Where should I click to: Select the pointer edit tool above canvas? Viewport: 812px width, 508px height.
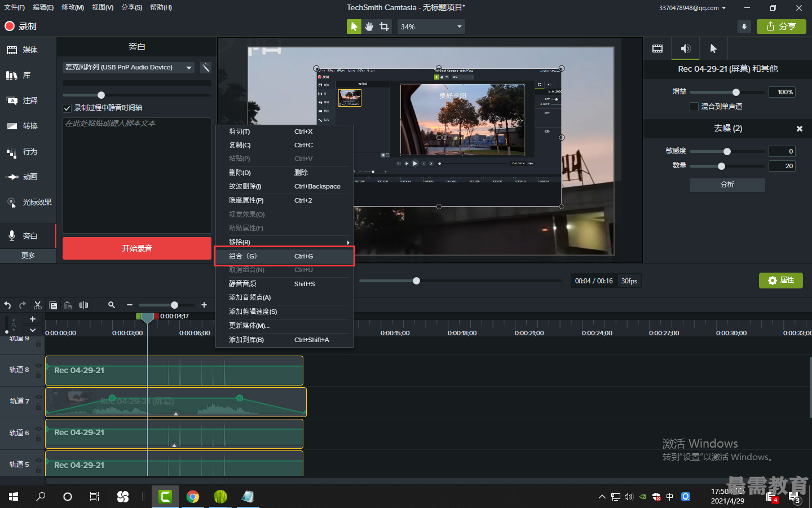click(x=354, y=27)
